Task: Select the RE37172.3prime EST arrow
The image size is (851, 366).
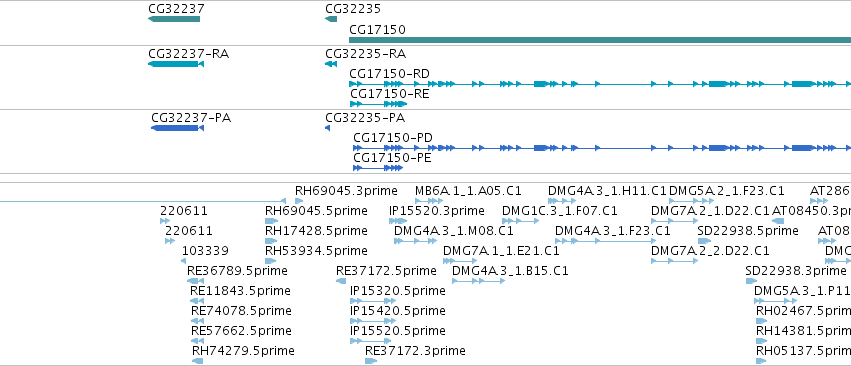Action: point(371,361)
